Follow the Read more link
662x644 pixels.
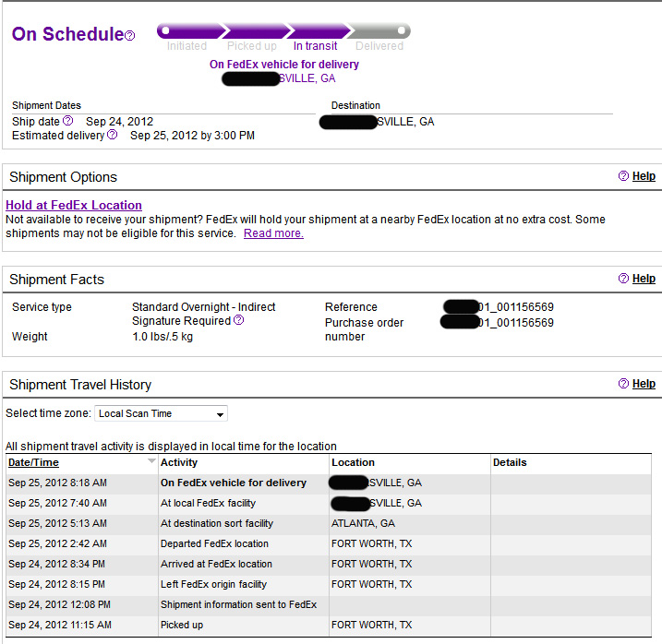pos(273,233)
